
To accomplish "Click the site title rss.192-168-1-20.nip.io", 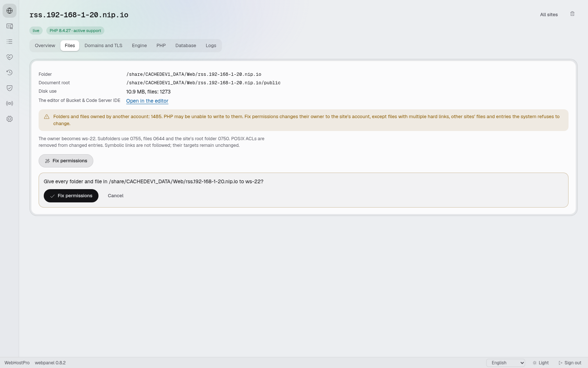I will tap(79, 15).
